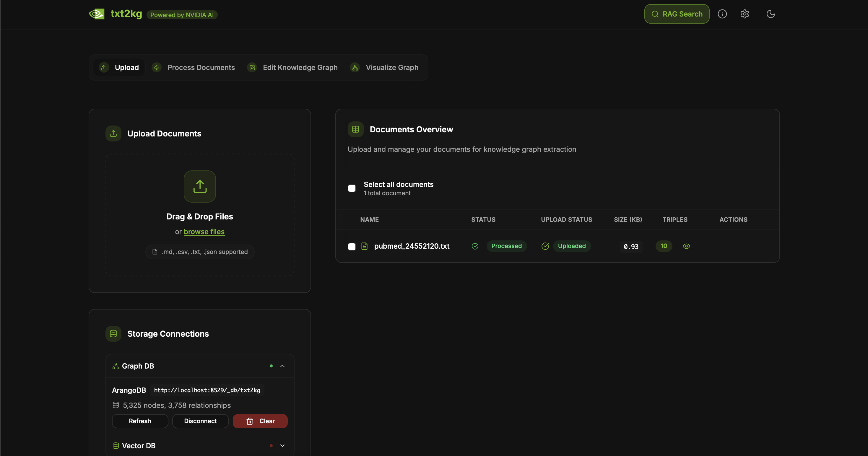Image resolution: width=868 pixels, height=456 pixels.
Task: Click the Storage Connections database icon
Action: tap(113, 333)
